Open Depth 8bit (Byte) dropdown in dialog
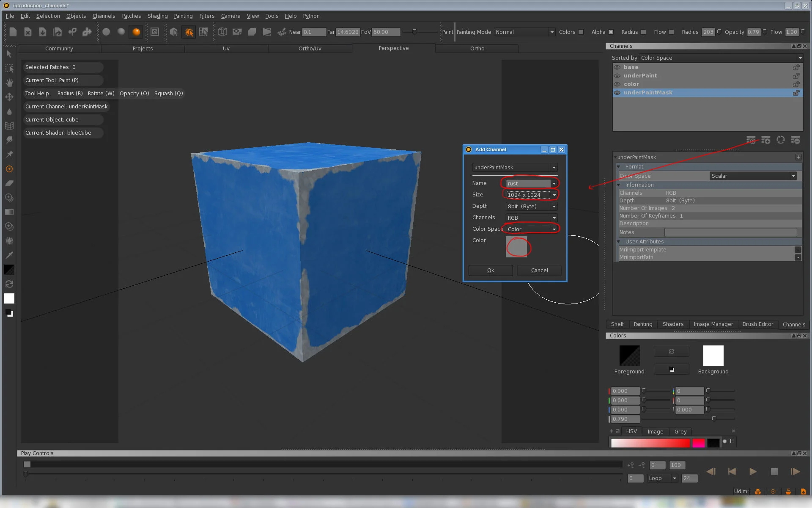The height and width of the screenshot is (508, 812). (x=531, y=206)
